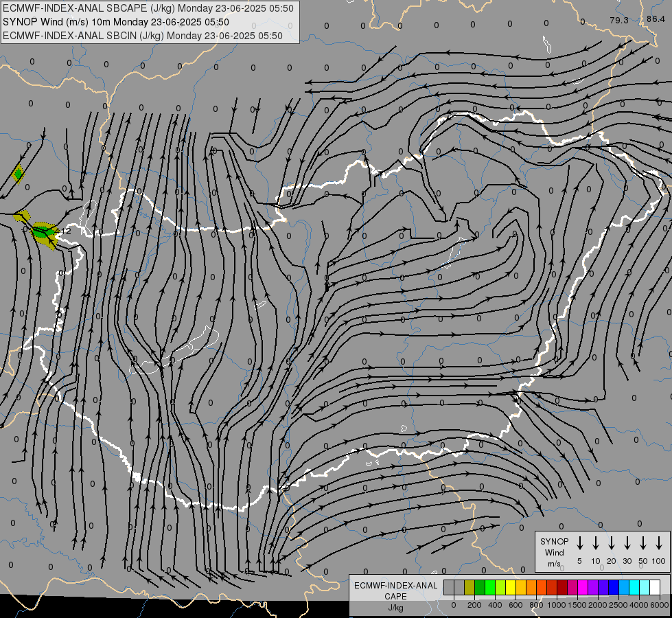Click the 100 label in wind legend
The width and height of the screenshot is (672, 618).
click(659, 561)
